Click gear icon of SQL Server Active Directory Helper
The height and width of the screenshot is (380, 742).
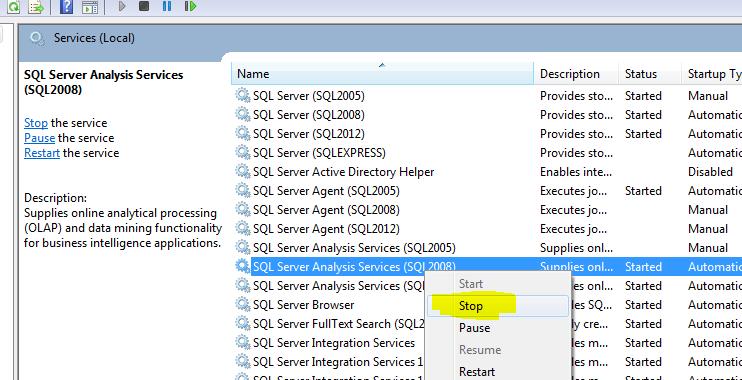click(x=243, y=172)
